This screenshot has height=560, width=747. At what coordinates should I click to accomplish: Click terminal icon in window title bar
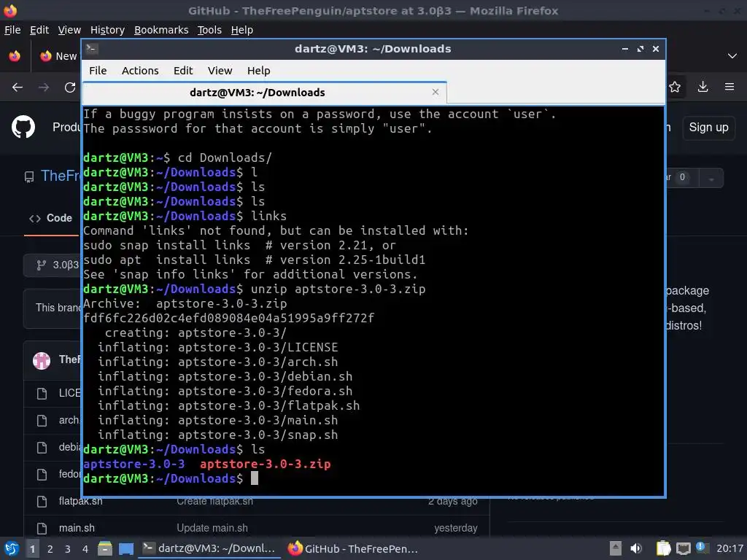pyautogui.click(x=92, y=49)
